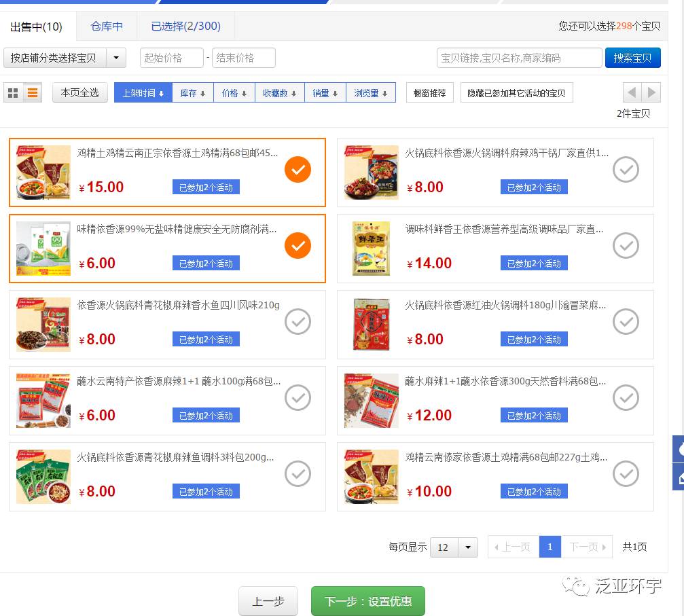Go to next items with right arrow
The image size is (684, 616).
pyautogui.click(x=651, y=92)
